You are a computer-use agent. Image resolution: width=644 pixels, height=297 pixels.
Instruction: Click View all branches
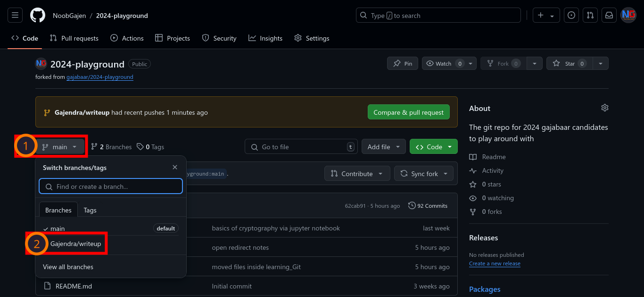pyautogui.click(x=68, y=267)
